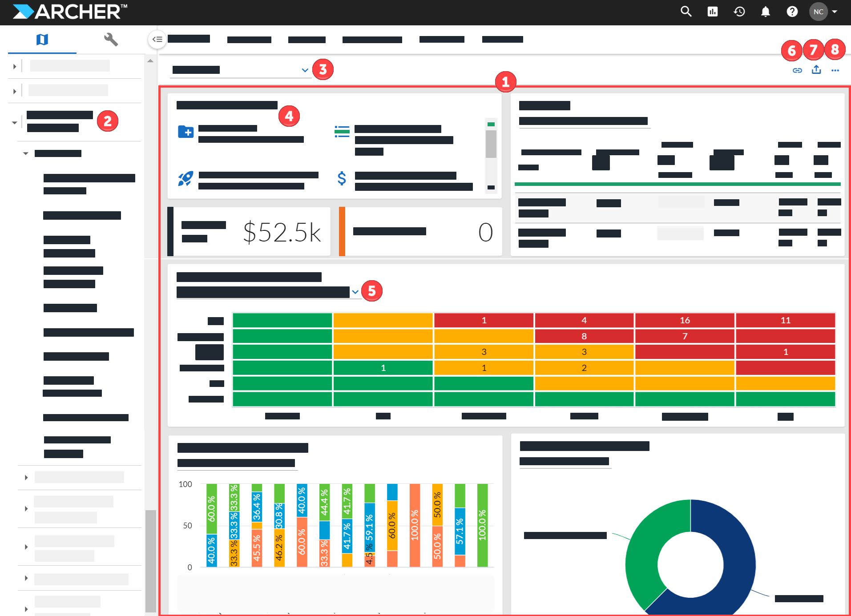Collapse the side navigation panel toggle
This screenshot has height=616, width=851.
tap(157, 40)
